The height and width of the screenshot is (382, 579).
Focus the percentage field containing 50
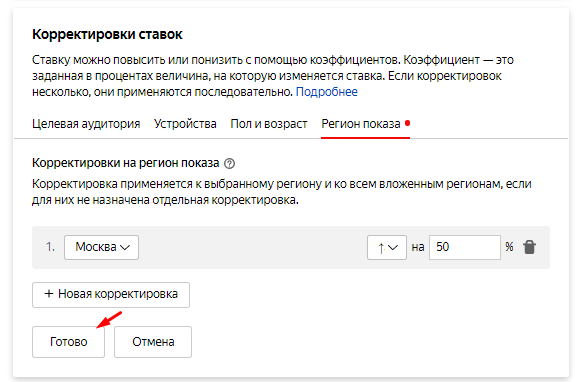(465, 247)
